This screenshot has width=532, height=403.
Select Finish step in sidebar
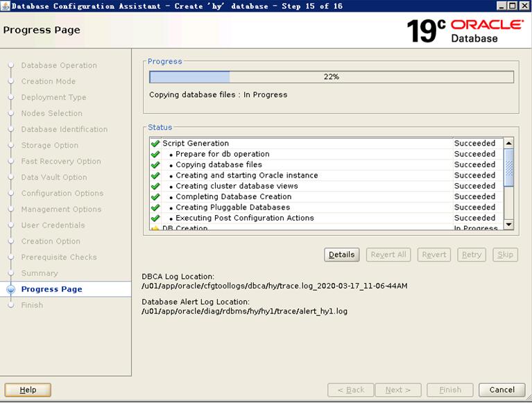pyautogui.click(x=32, y=305)
